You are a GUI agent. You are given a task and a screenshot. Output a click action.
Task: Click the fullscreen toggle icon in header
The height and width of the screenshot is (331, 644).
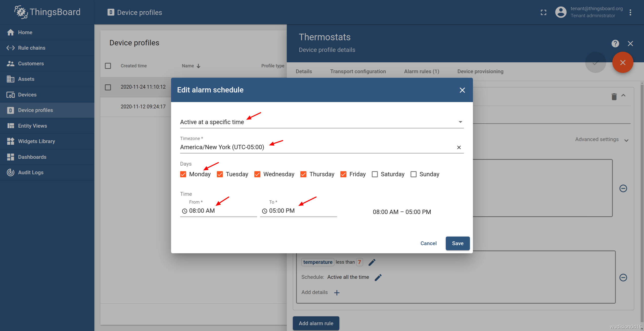(x=543, y=12)
